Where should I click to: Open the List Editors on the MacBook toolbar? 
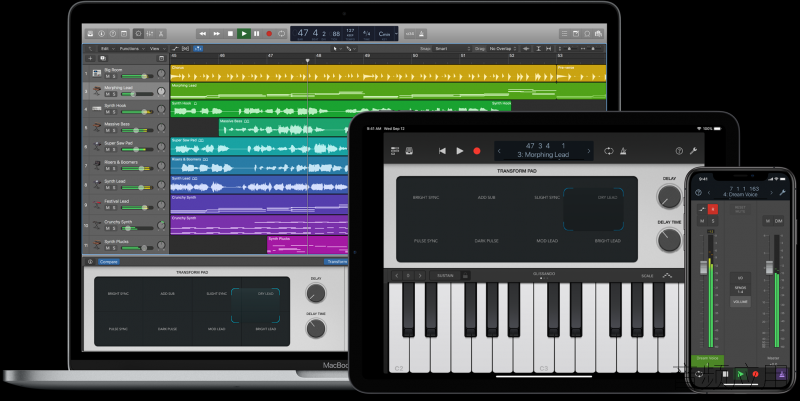pos(564,34)
